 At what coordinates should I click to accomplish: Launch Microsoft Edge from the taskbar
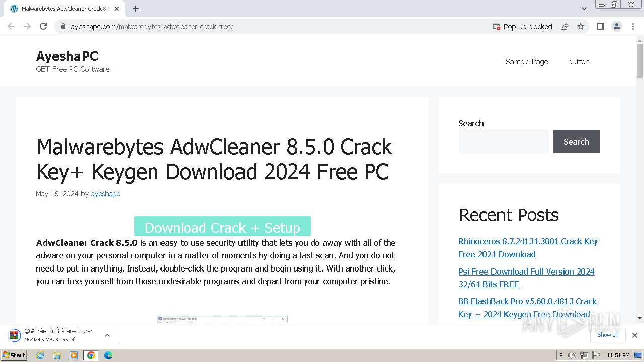click(x=108, y=355)
